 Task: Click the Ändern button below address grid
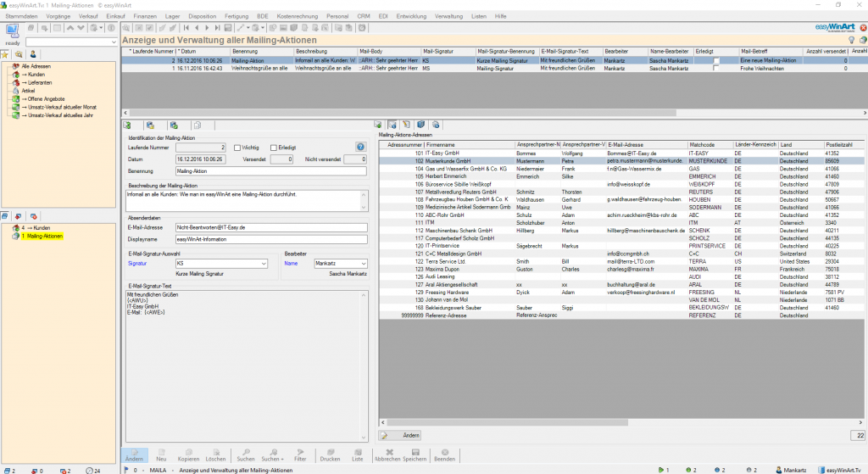click(x=398, y=435)
